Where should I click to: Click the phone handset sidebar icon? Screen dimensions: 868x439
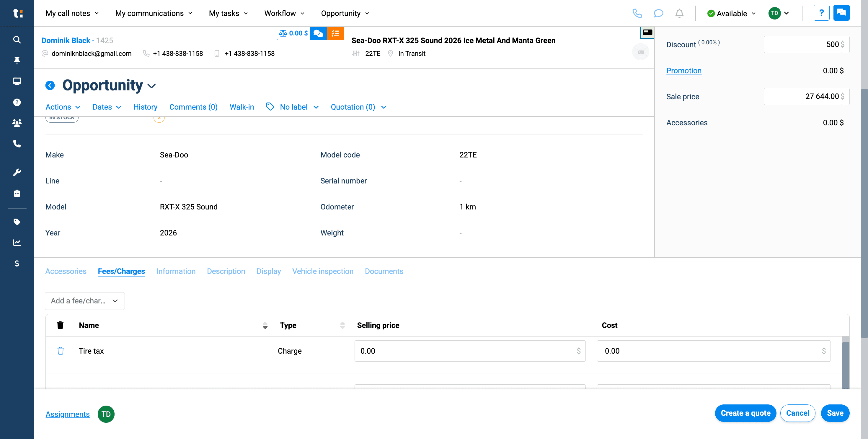click(x=17, y=144)
